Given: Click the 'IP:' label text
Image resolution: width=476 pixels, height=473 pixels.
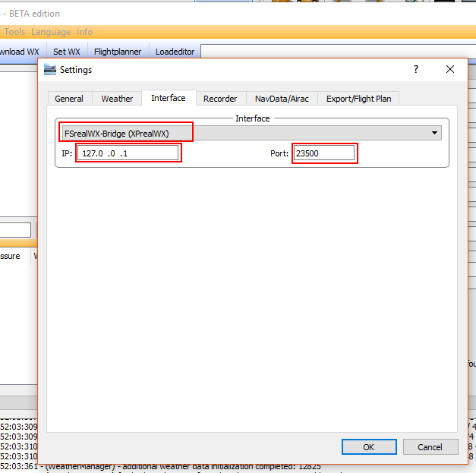Looking at the screenshot, I should click(x=67, y=153).
